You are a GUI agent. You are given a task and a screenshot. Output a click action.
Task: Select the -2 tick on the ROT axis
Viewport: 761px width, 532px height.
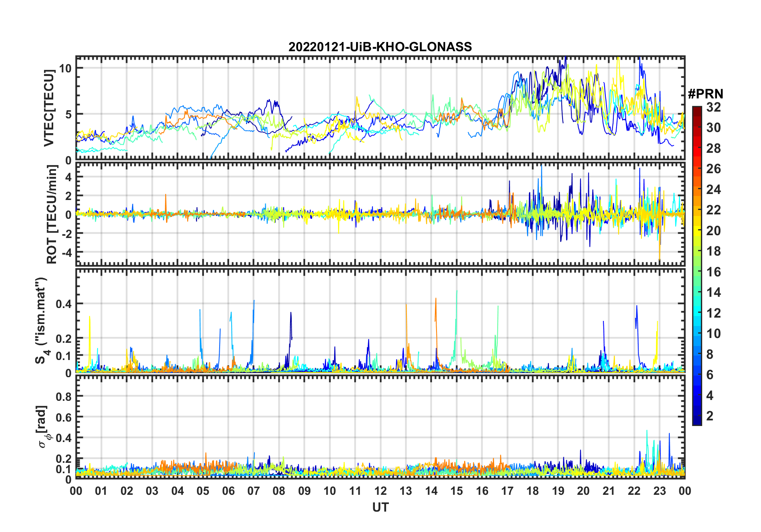pyautogui.click(x=67, y=234)
